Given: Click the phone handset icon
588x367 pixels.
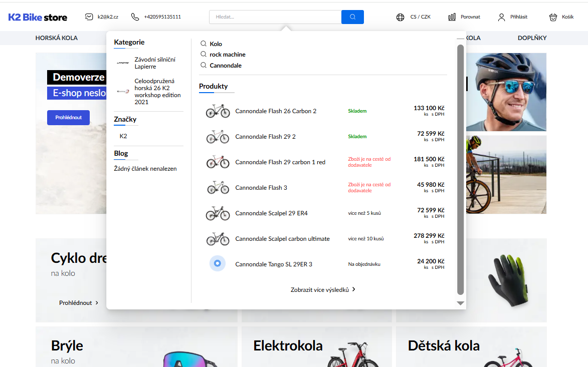Looking at the screenshot, I should tap(135, 17).
